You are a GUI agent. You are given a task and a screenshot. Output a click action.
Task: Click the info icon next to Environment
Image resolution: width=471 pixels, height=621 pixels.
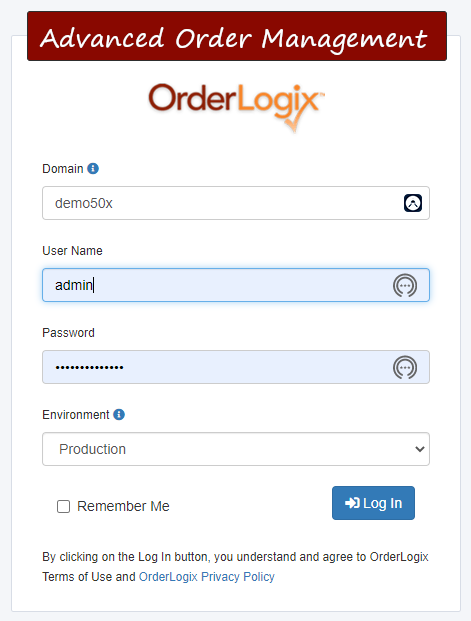(x=119, y=415)
